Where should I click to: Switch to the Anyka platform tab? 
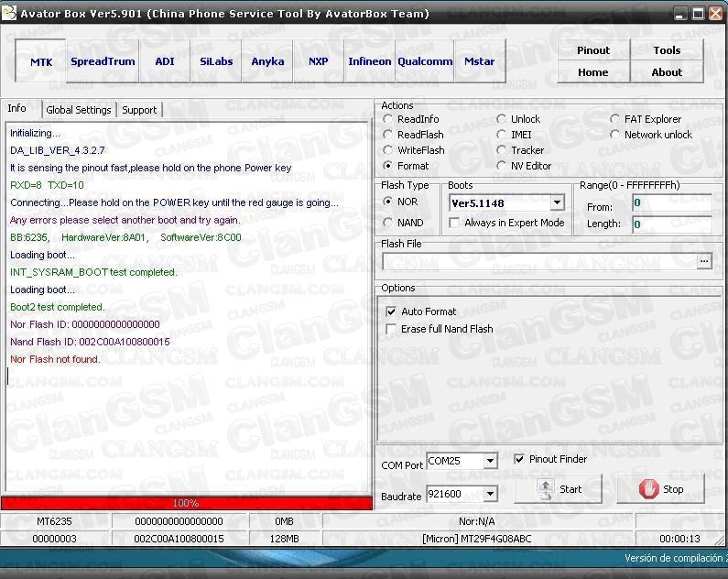267,61
